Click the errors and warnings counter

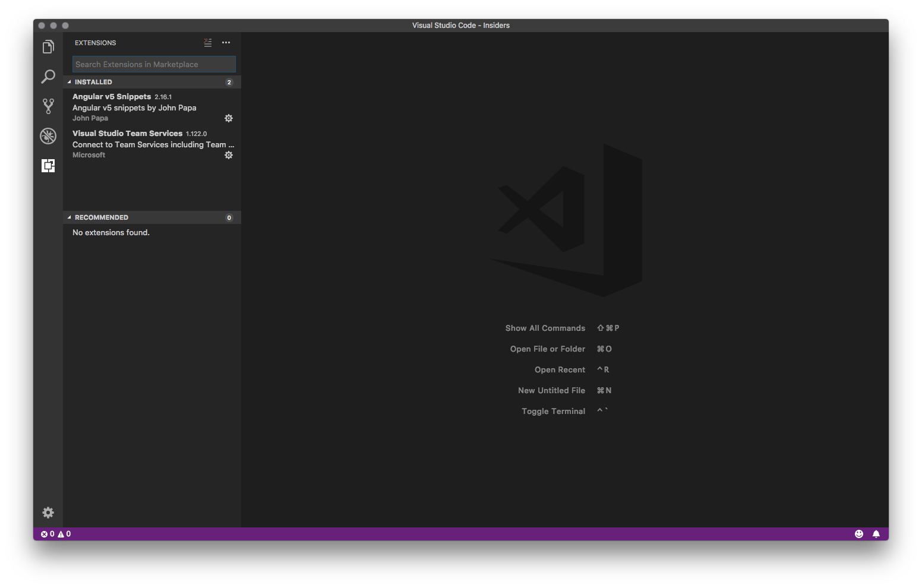point(55,533)
